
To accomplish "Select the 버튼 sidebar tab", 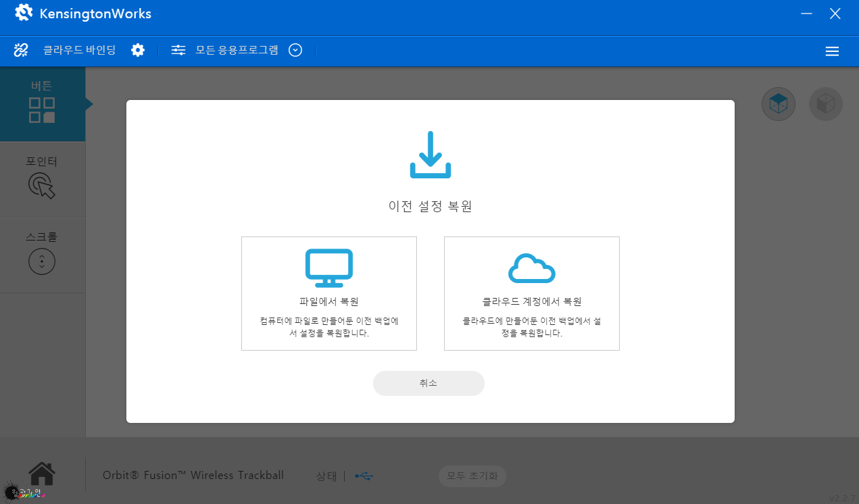I will pyautogui.click(x=43, y=104).
